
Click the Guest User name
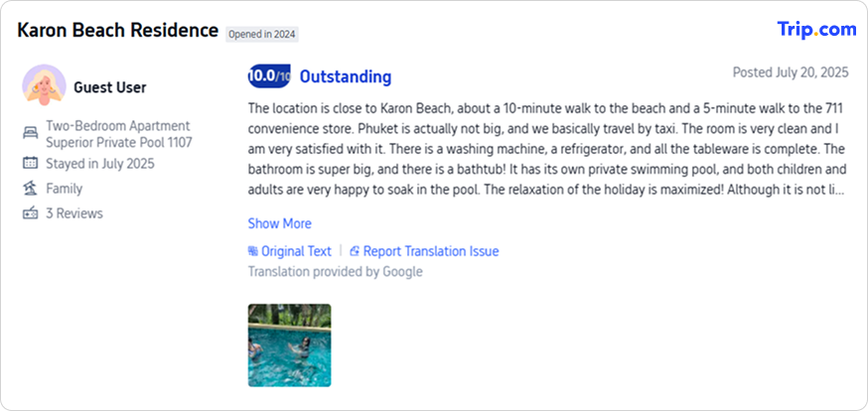tap(109, 87)
